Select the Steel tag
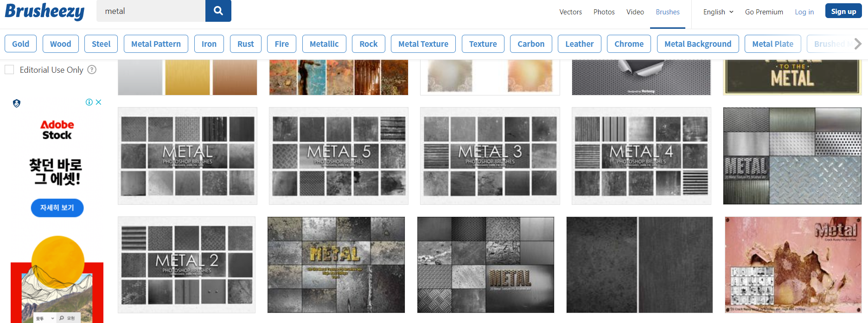This screenshot has height=323, width=868. [x=101, y=44]
